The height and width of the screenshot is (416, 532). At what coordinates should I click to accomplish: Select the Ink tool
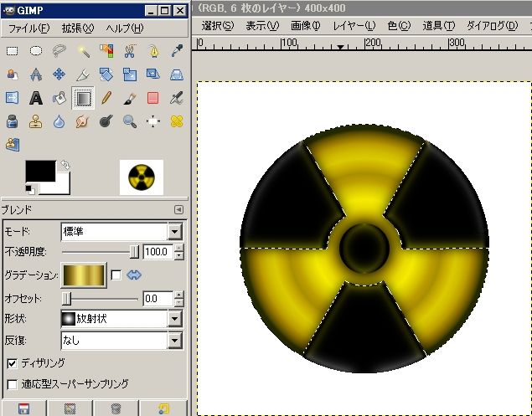(13, 121)
